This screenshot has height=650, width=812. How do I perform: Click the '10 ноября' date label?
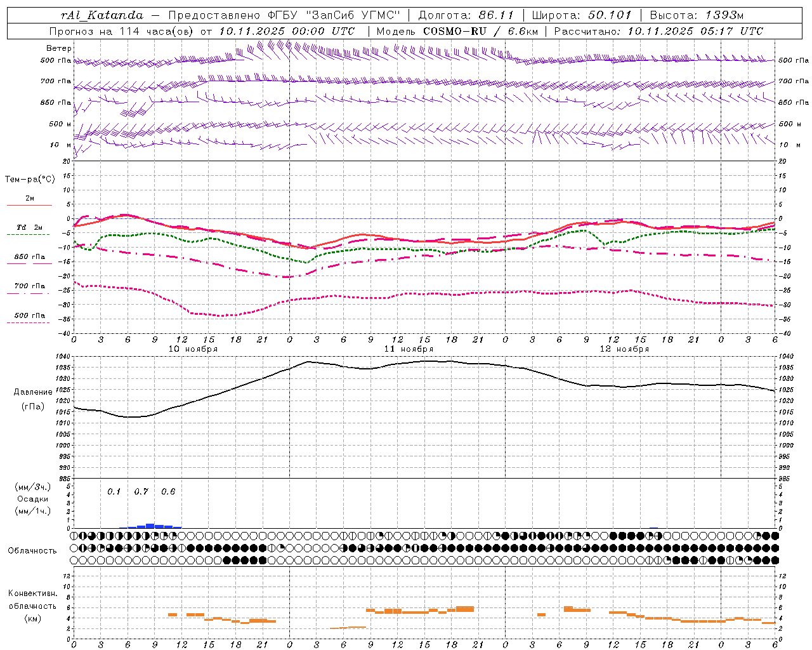[x=193, y=349]
